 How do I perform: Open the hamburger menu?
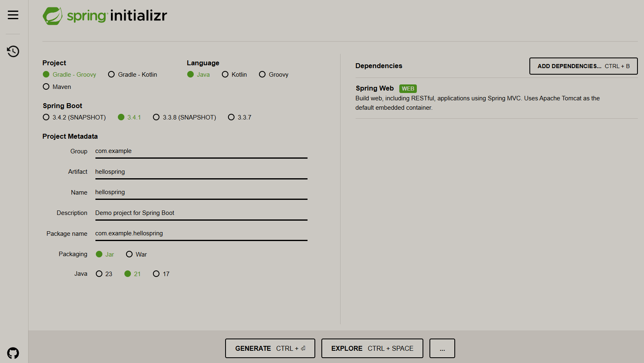[x=13, y=15]
